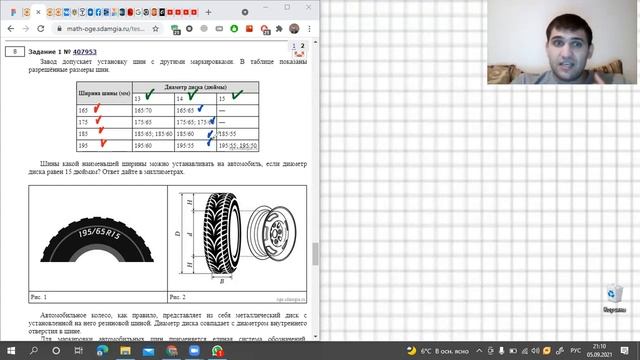
Task: Click the address bar with math-oge.sdamgia.ru
Action: pyautogui.click(x=105, y=29)
